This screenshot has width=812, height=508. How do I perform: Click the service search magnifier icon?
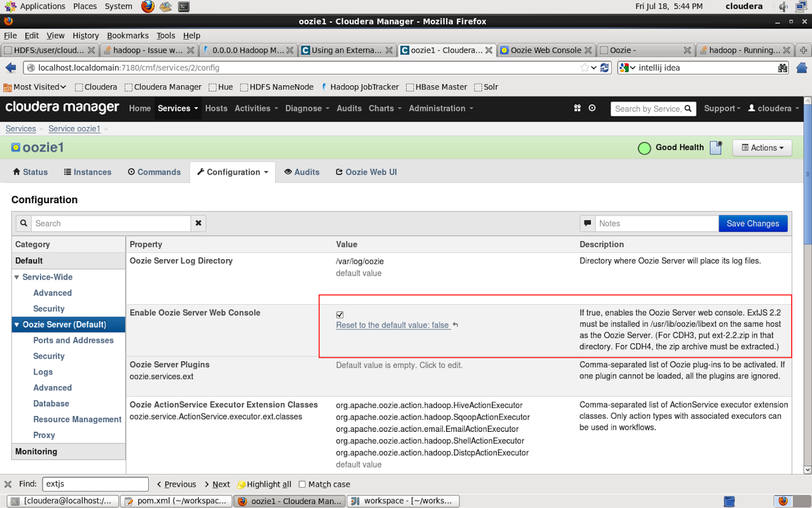(688, 108)
